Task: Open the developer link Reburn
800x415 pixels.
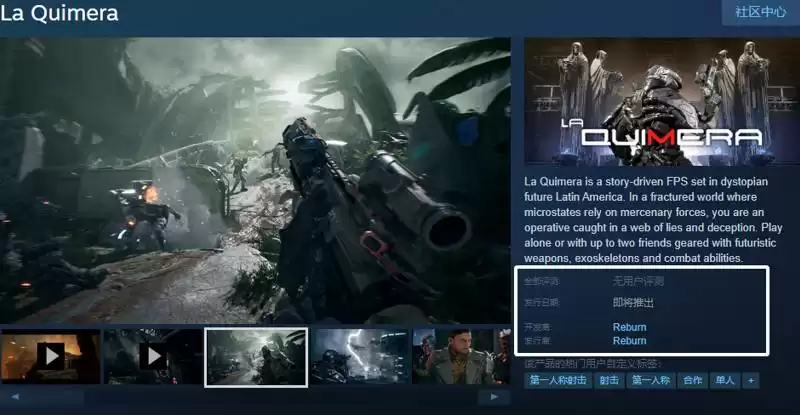Action: pos(630,327)
